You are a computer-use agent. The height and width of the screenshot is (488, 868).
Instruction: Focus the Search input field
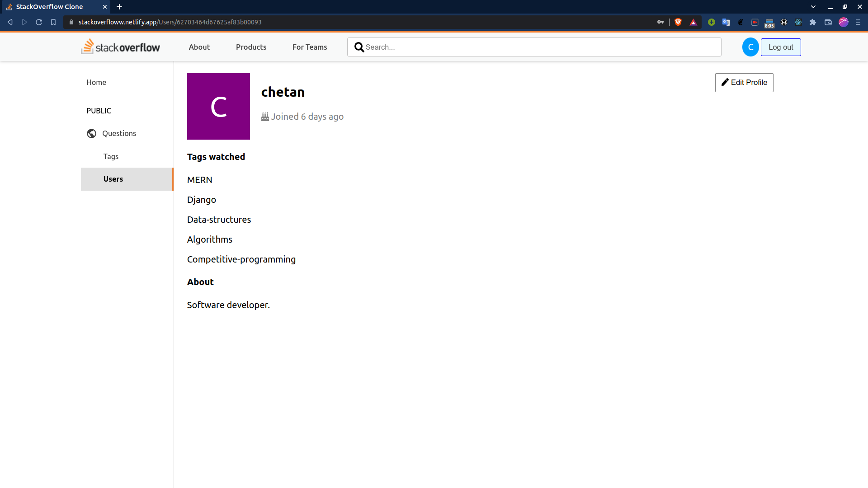coord(540,47)
